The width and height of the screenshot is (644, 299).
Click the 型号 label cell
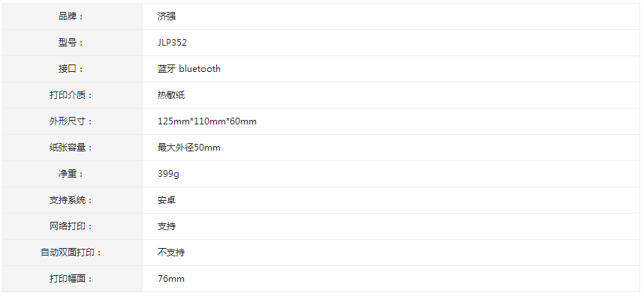pyautogui.click(x=72, y=43)
